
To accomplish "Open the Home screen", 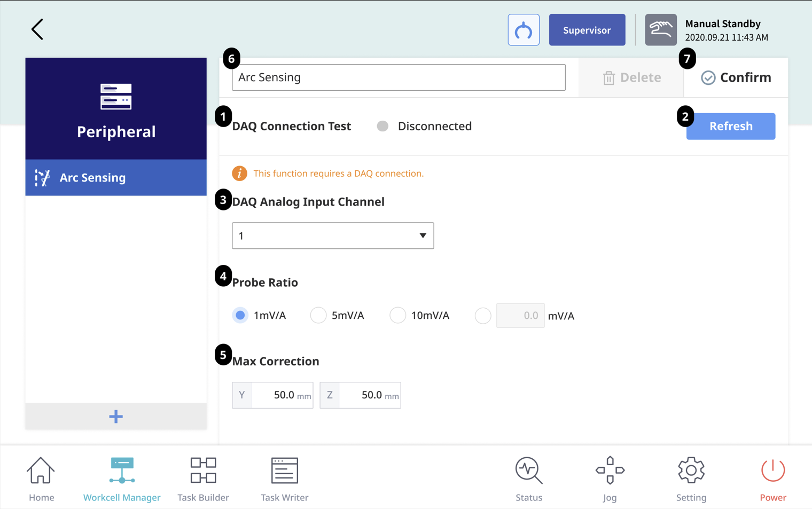I will [x=41, y=479].
